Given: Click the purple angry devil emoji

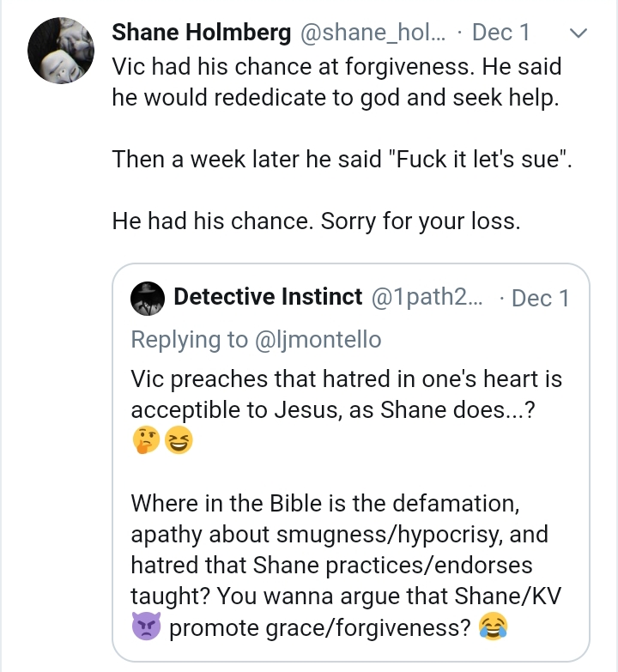Looking at the screenshot, I should 146,627.
